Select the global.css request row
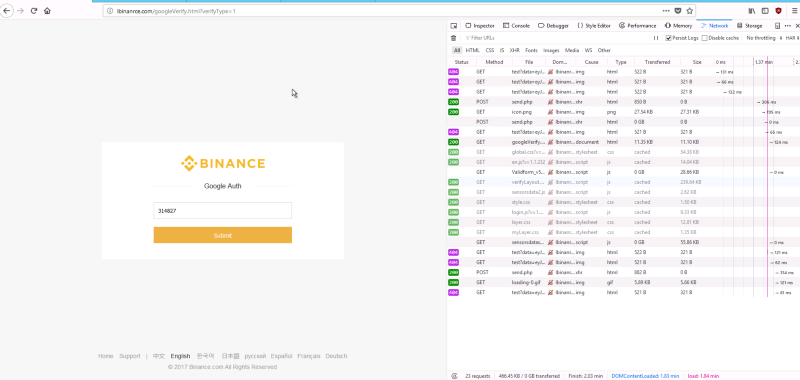Screen dimensions: 800x380 click(x=623, y=152)
